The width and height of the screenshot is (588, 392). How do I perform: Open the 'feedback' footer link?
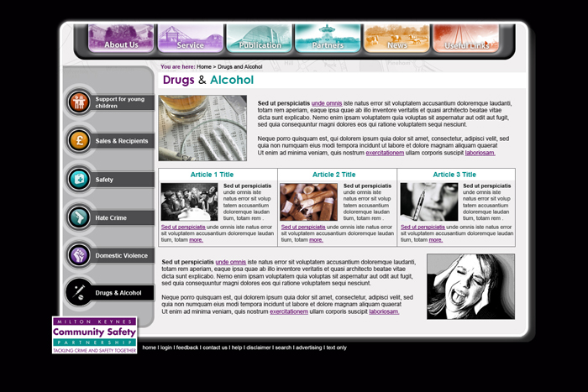tap(187, 348)
